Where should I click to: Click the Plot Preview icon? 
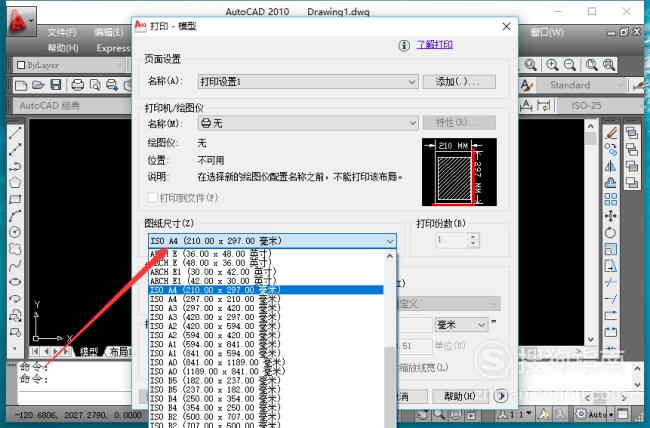(x=95, y=85)
